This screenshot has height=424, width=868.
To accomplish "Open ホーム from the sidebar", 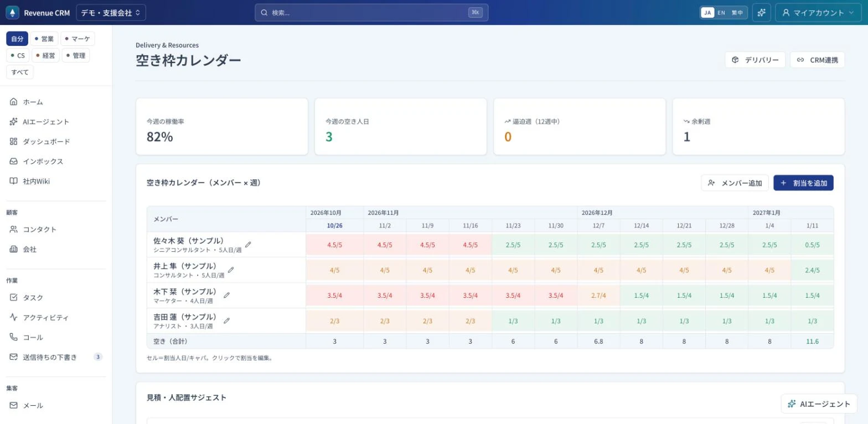I will (56, 102).
